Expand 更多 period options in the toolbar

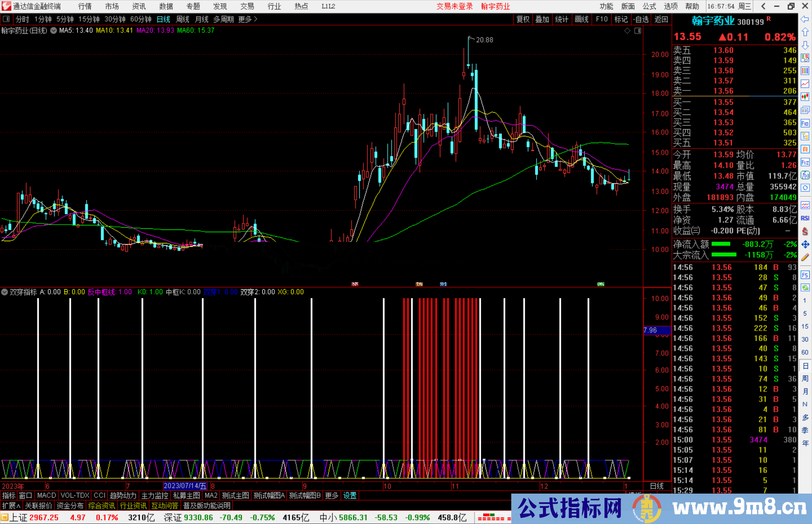point(248,19)
